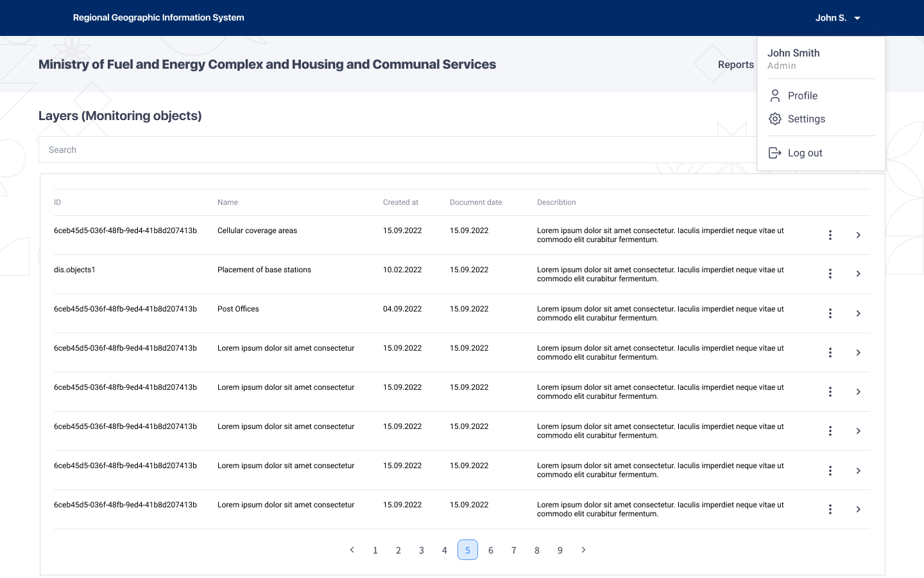Screen dimensions: 924x578
Task: Click the Settings gear icon in user menu
Action: point(775,119)
